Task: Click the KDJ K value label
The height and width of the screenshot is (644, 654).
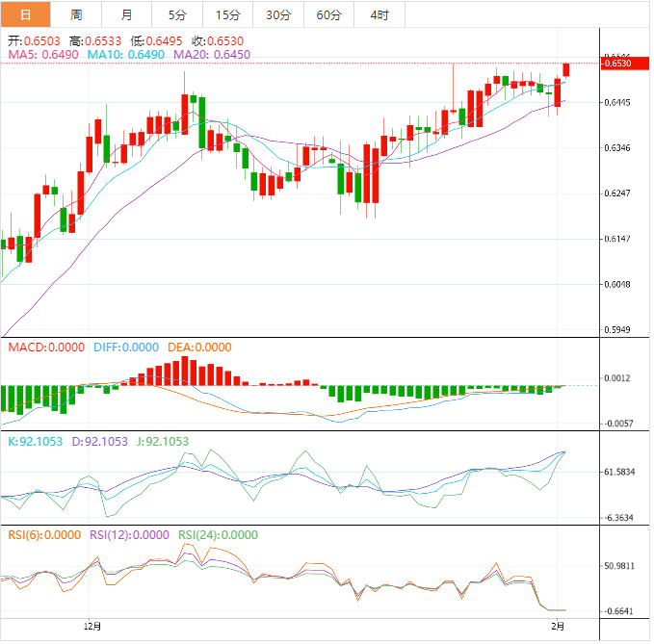Action: (35, 442)
